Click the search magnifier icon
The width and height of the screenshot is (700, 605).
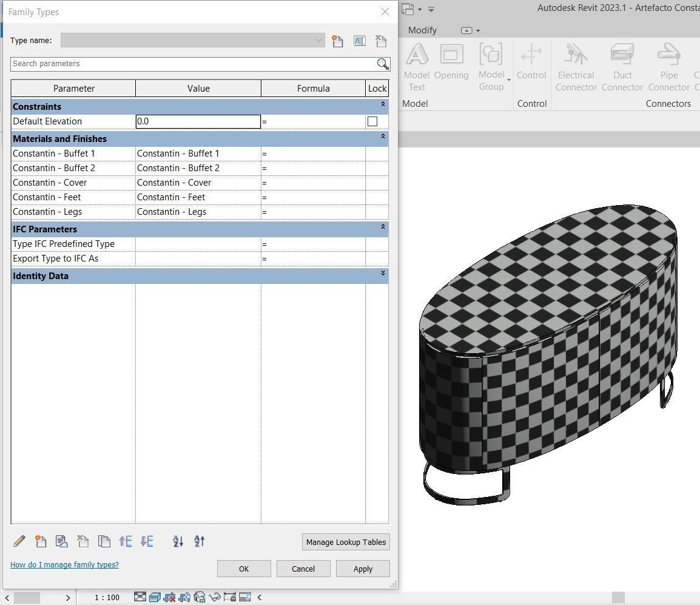[x=383, y=64]
